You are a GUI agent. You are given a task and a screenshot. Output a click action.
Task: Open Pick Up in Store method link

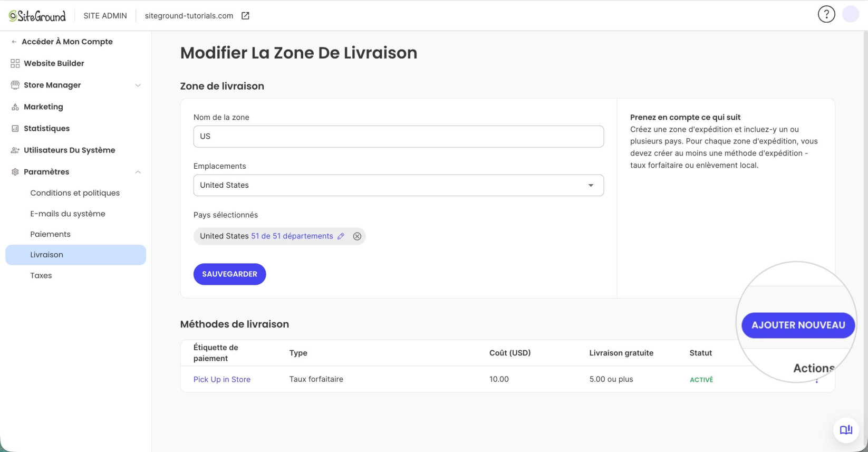click(221, 380)
